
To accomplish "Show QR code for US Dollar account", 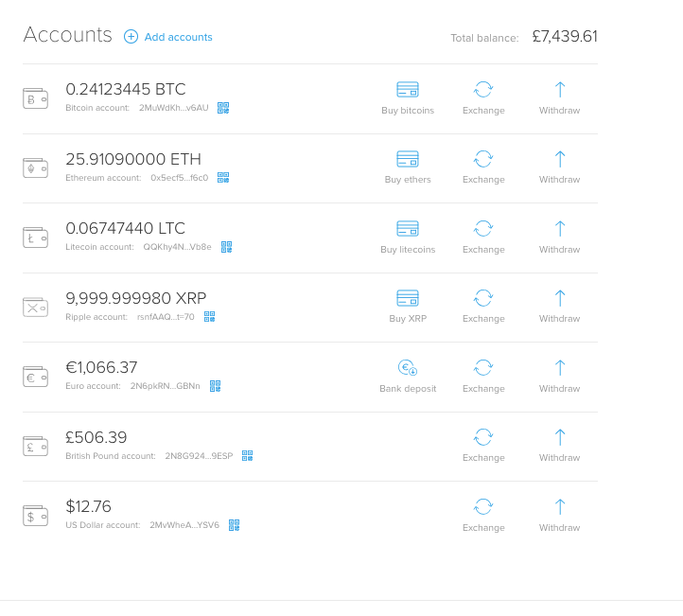I will 235,525.
